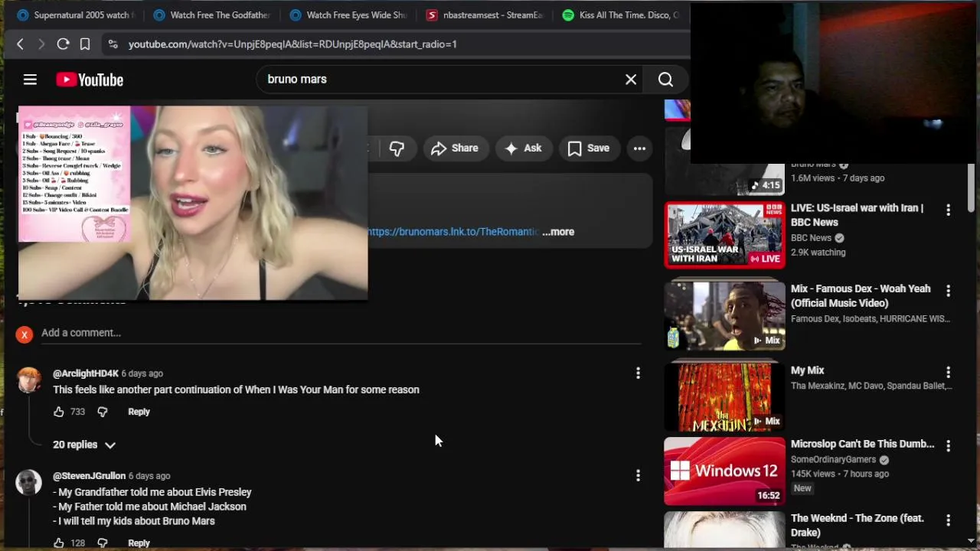Open options for My Mix
980x551 pixels.
pyautogui.click(x=948, y=372)
